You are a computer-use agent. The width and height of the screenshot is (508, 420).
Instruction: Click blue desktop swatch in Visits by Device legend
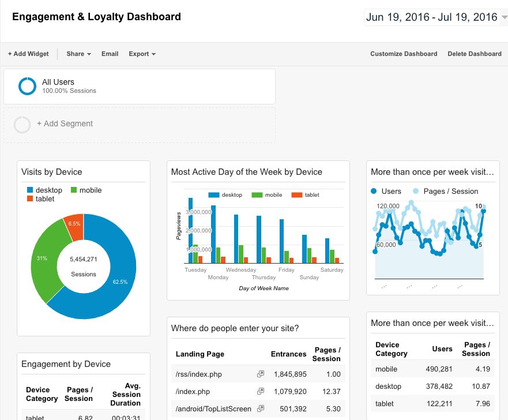29,190
